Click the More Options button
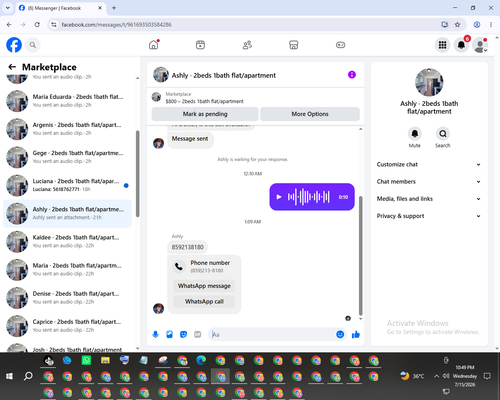Viewport: 500px width, 400px height. coord(310,114)
